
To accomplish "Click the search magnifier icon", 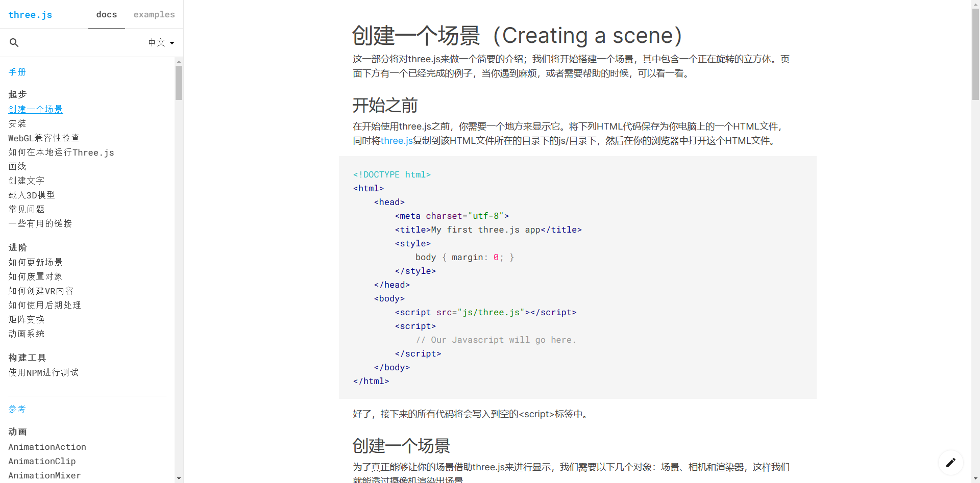I will pos(14,43).
